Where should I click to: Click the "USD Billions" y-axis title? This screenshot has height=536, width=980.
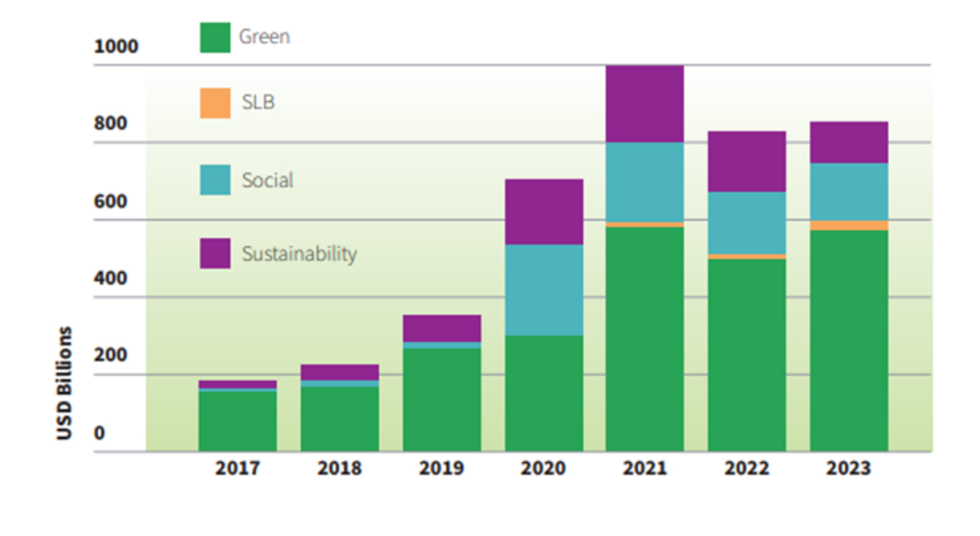[65, 383]
